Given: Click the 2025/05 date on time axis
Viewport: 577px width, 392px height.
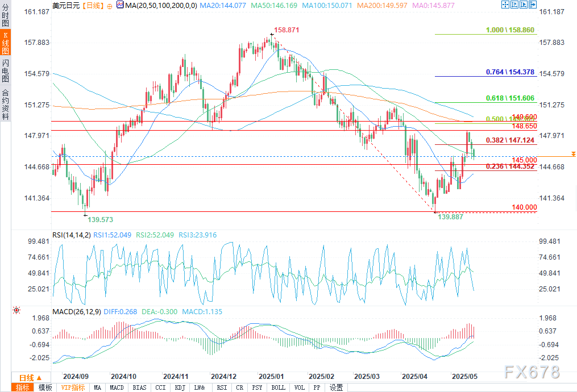Looking at the screenshot, I should coord(465,377).
